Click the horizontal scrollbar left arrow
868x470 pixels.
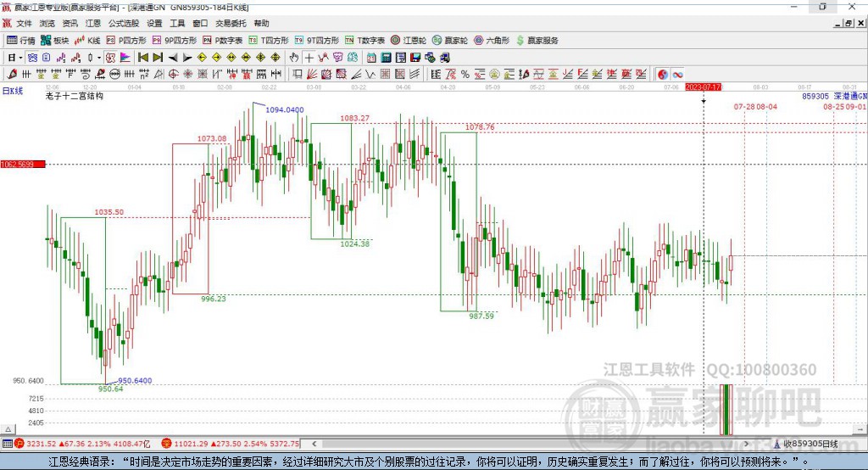point(314,444)
